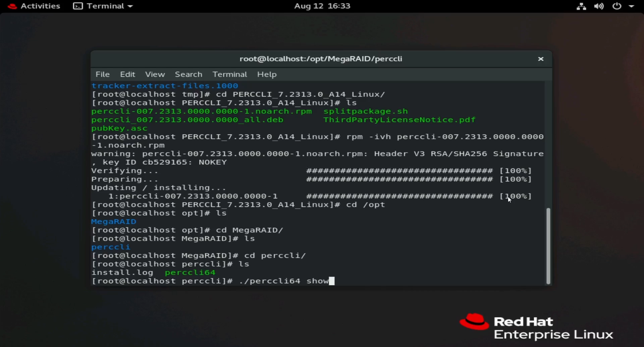Viewport: 644px width, 347px height.
Task: Open the calendar from the Aug 12 clock
Action: point(322,6)
